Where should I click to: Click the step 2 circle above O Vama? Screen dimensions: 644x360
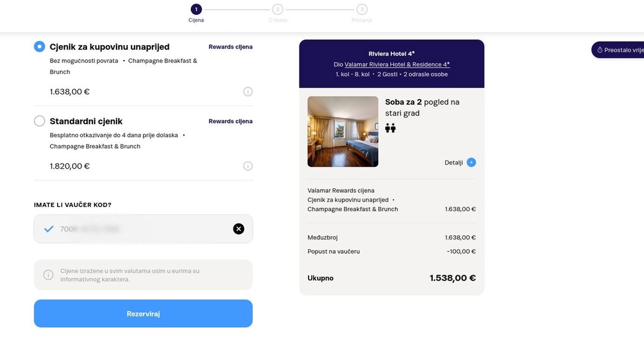click(277, 8)
